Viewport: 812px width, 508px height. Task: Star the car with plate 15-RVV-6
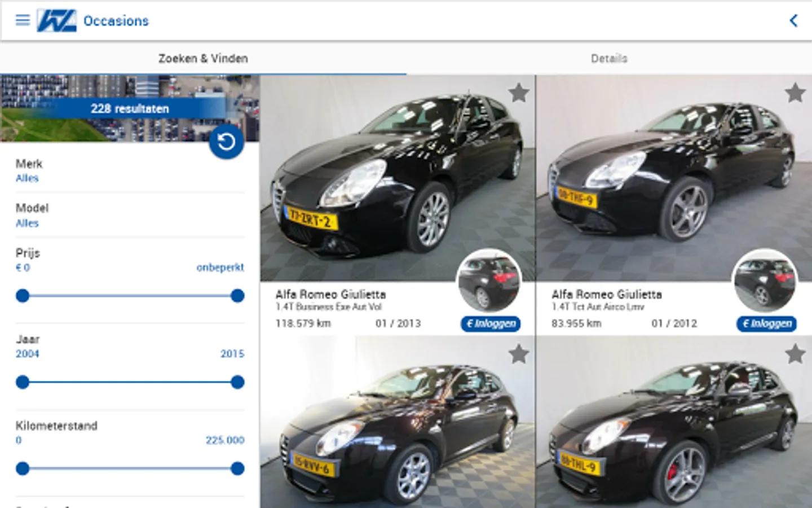pos(519,354)
